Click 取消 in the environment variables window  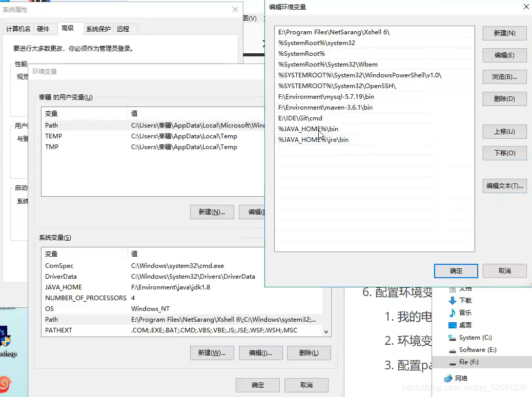tap(306, 385)
